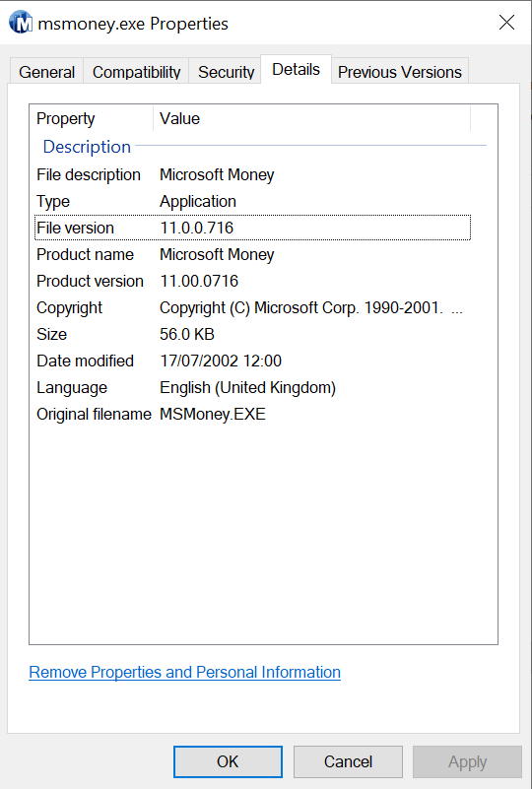This screenshot has width=532, height=789.
Task: Select the File description row label
Action: pyautogui.click(x=89, y=174)
